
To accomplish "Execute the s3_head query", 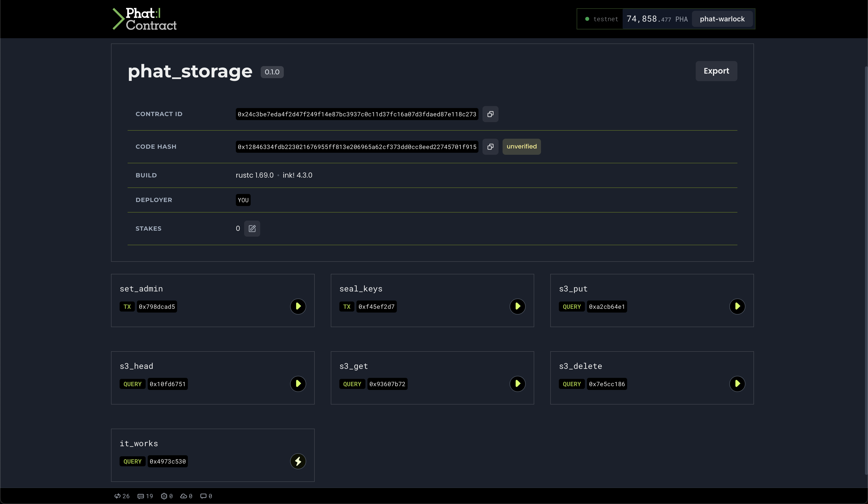I will [298, 384].
